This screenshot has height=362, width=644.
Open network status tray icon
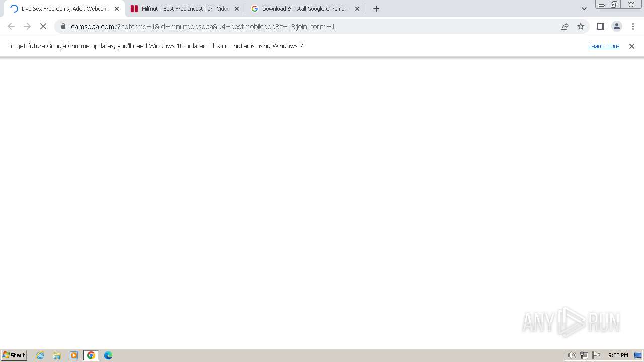(584, 355)
